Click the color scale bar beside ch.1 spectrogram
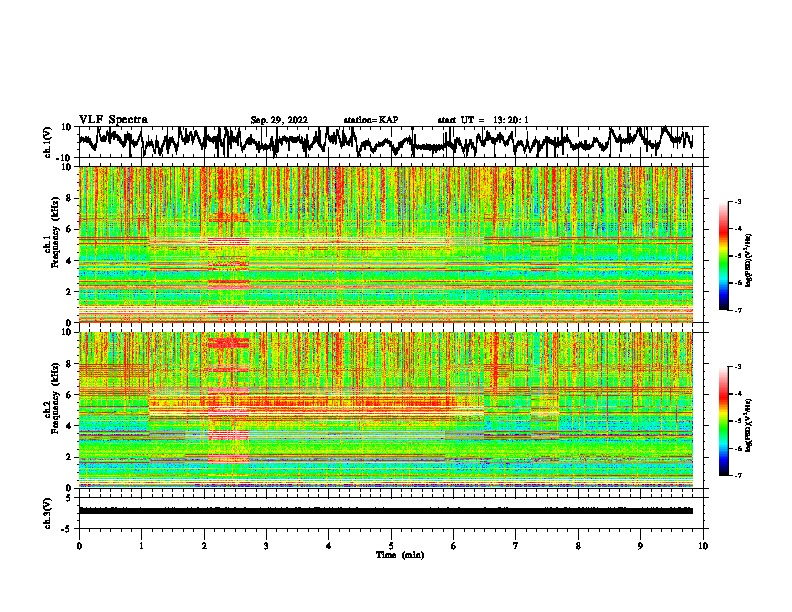 click(x=723, y=256)
